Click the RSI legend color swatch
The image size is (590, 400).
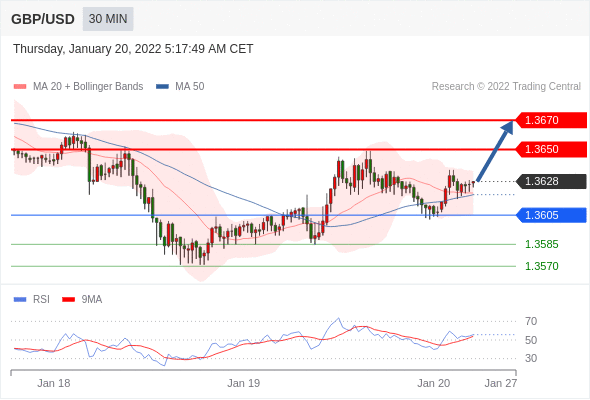click(20, 300)
